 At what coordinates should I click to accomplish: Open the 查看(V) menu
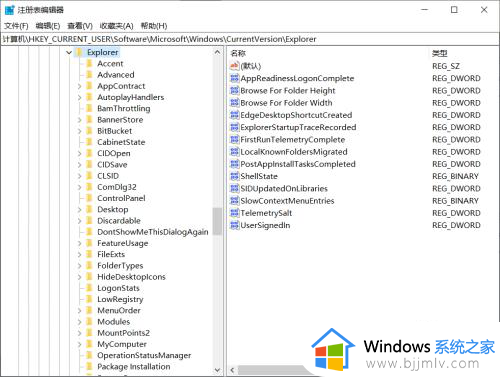pos(80,26)
